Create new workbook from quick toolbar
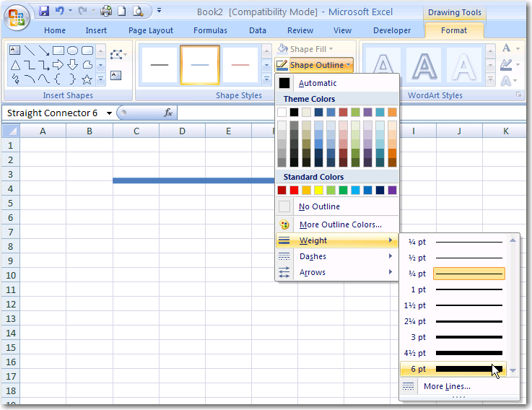 tap(121, 12)
